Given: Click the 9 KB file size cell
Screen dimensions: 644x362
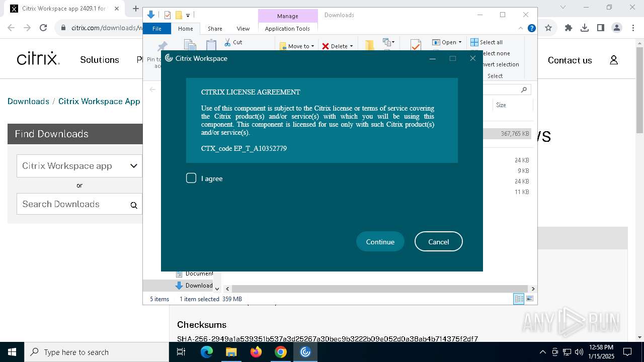Looking at the screenshot, I should [x=523, y=171].
